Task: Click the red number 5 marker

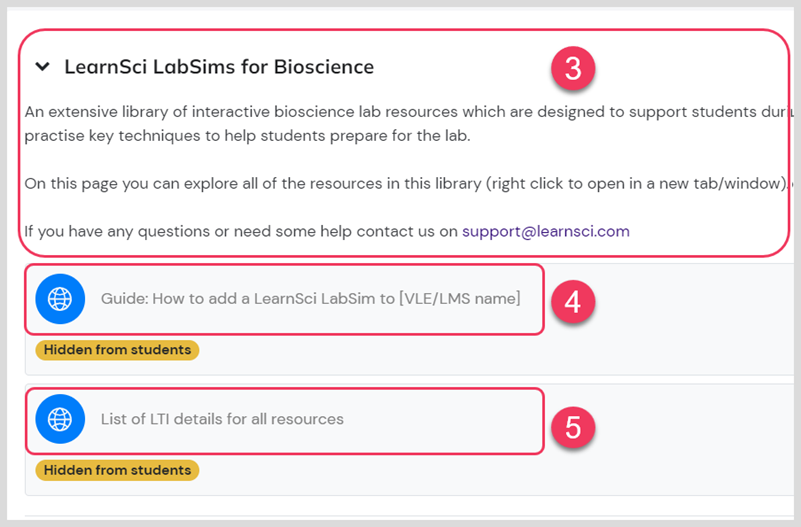Action: [x=573, y=426]
